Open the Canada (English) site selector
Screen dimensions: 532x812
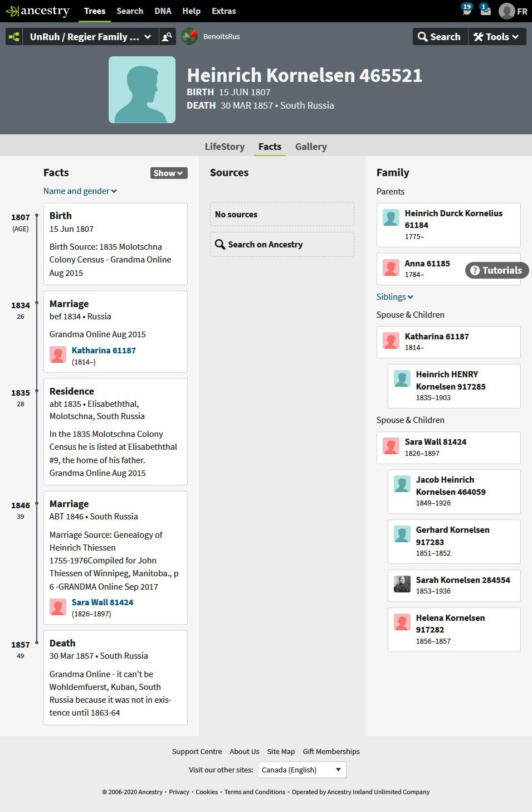click(x=301, y=770)
